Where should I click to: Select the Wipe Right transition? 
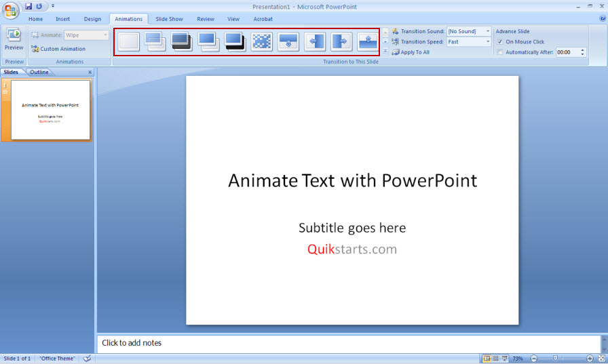coord(341,42)
